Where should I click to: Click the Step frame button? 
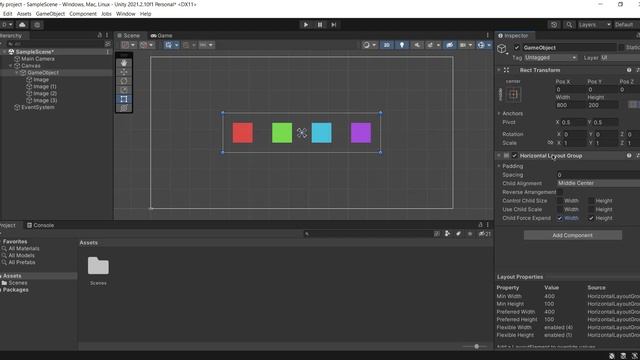333,24
